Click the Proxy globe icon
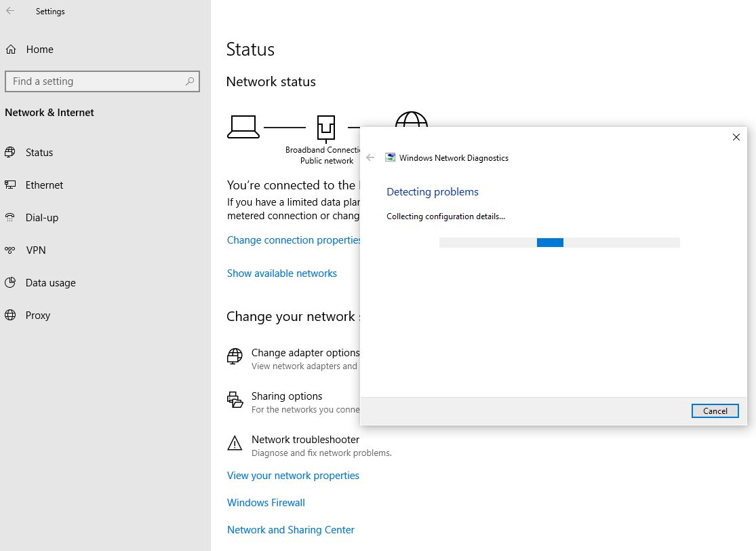 (x=12, y=315)
